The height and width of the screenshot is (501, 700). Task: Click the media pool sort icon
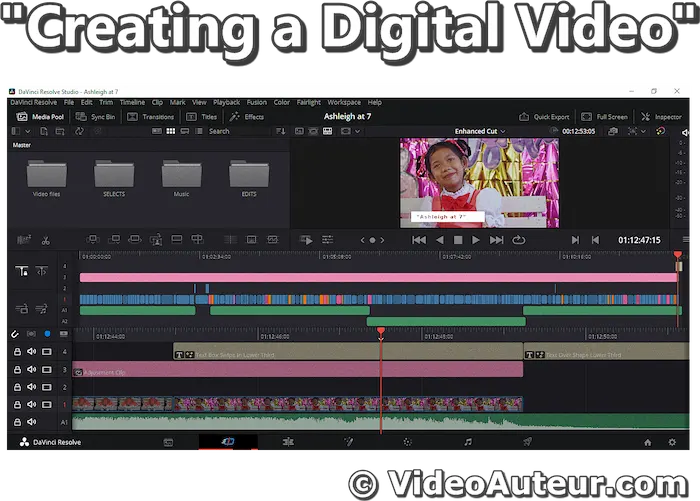point(280,131)
